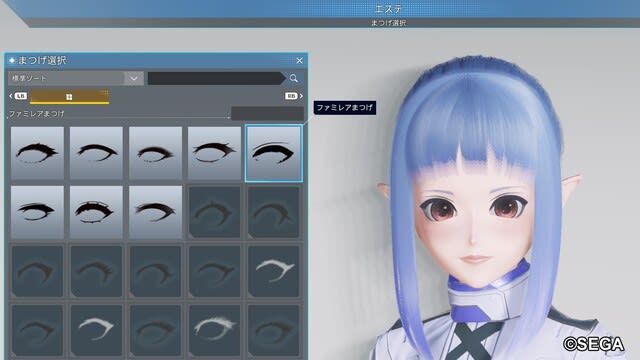Viewport: 640px width, 360px height.
Task: Pick first eyelash tile in bottom row
Action: point(37,330)
